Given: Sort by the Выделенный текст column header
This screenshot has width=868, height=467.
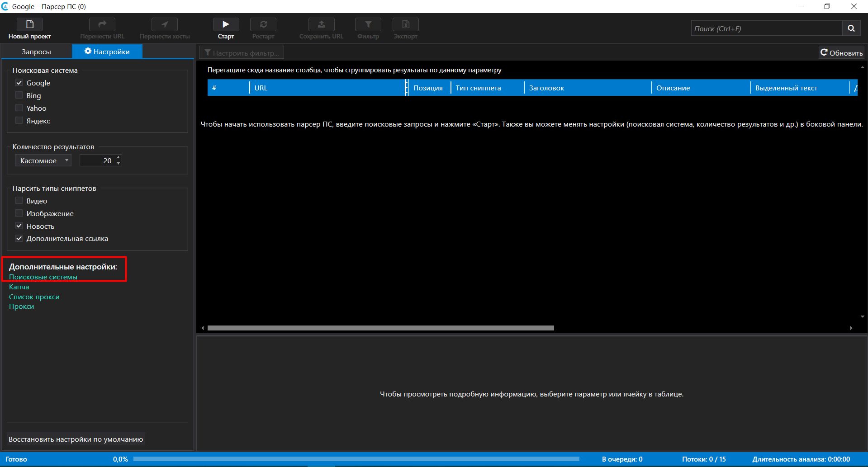Looking at the screenshot, I should [x=800, y=88].
